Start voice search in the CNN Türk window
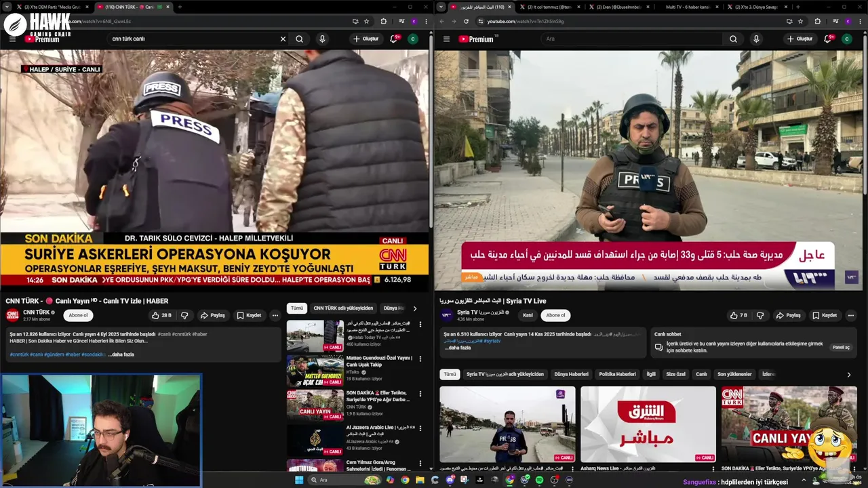Viewport: 868px width, 488px height. coord(322,39)
